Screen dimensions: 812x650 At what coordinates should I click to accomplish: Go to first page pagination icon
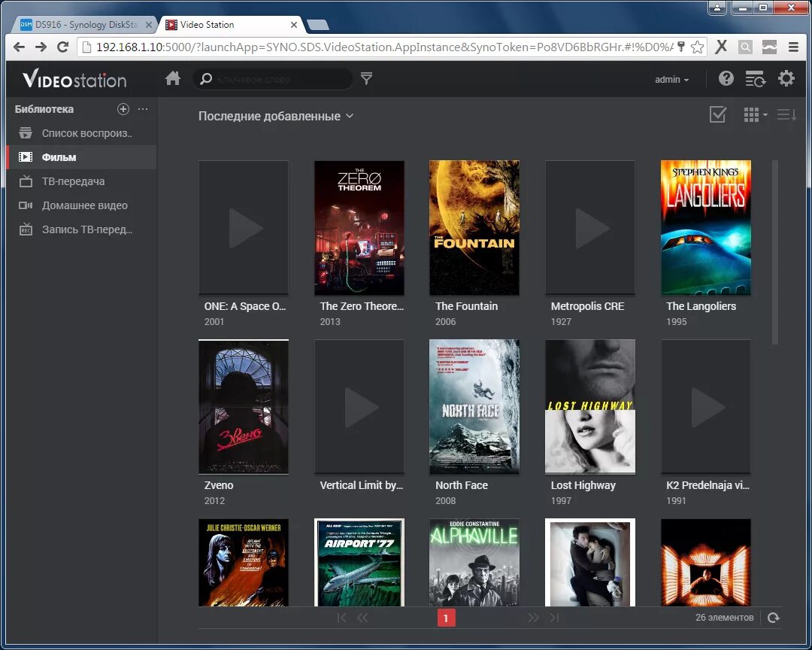click(341, 618)
